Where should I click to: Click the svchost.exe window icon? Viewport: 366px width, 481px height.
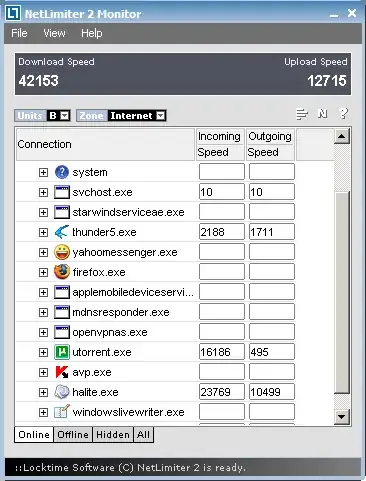click(62, 192)
